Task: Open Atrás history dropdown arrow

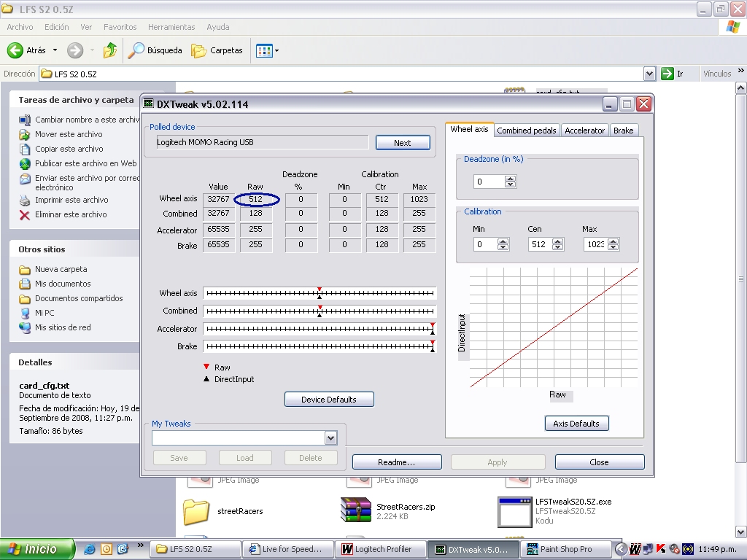Action: 55,50
